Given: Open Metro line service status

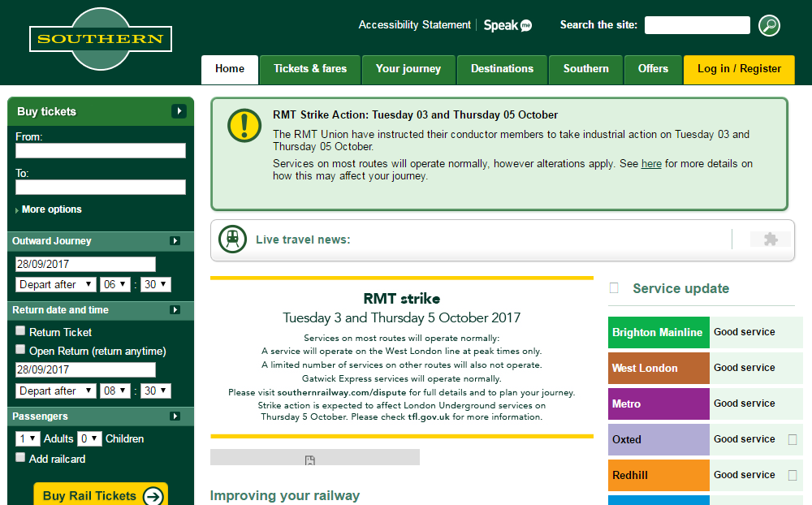Looking at the screenshot, I should point(659,404).
